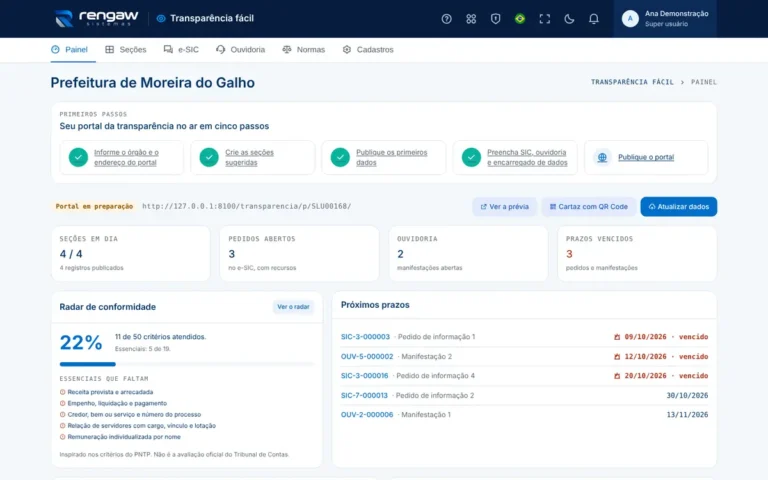
Task: Open the Normas tab
Action: pyautogui.click(x=304, y=49)
